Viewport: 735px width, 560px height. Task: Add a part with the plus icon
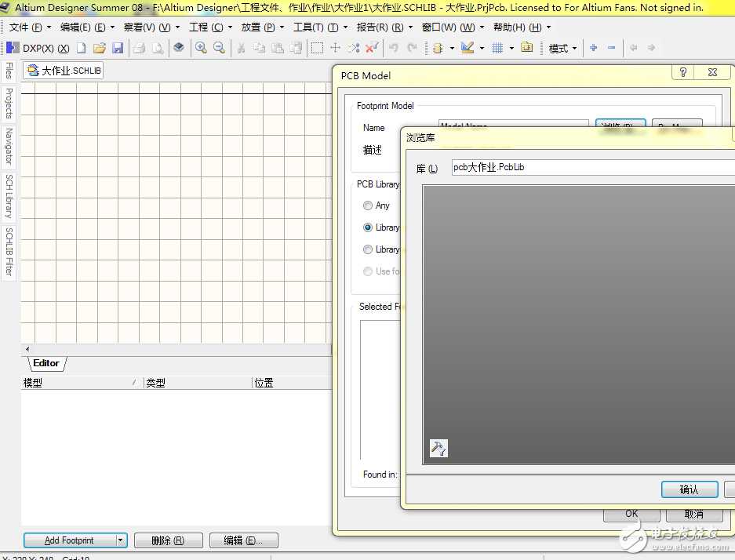point(594,48)
